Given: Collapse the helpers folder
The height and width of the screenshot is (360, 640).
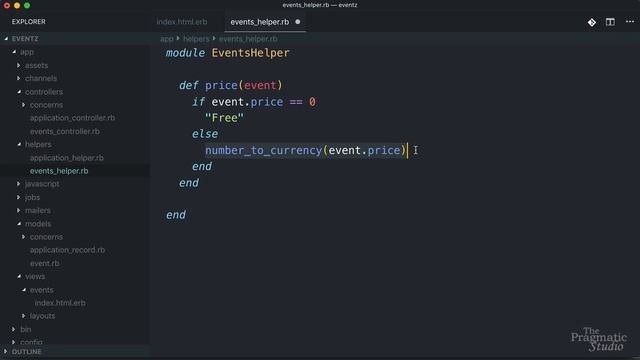Looking at the screenshot, I should (x=19, y=144).
